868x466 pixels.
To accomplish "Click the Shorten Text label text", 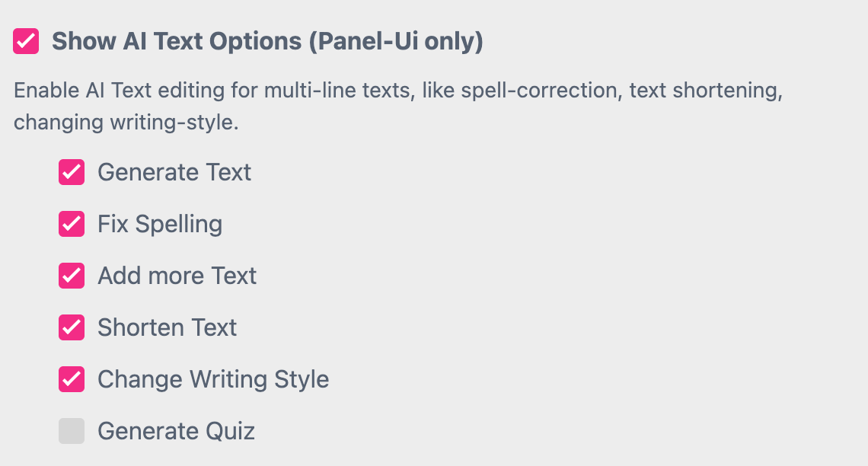I will coord(168,327).
